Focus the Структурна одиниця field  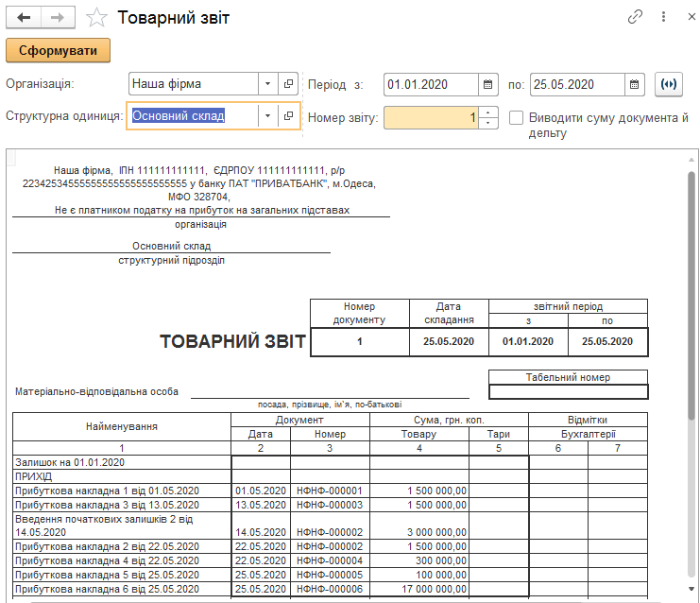coord(193,116)
